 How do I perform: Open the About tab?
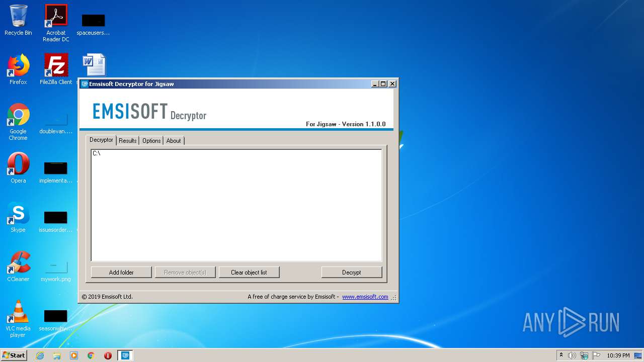point(174,141)
